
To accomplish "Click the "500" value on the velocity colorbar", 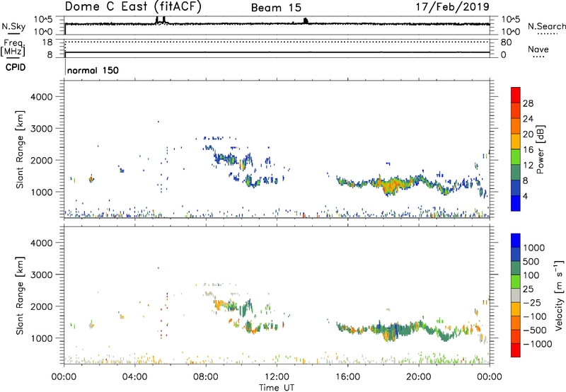I will tap(531, 261).
